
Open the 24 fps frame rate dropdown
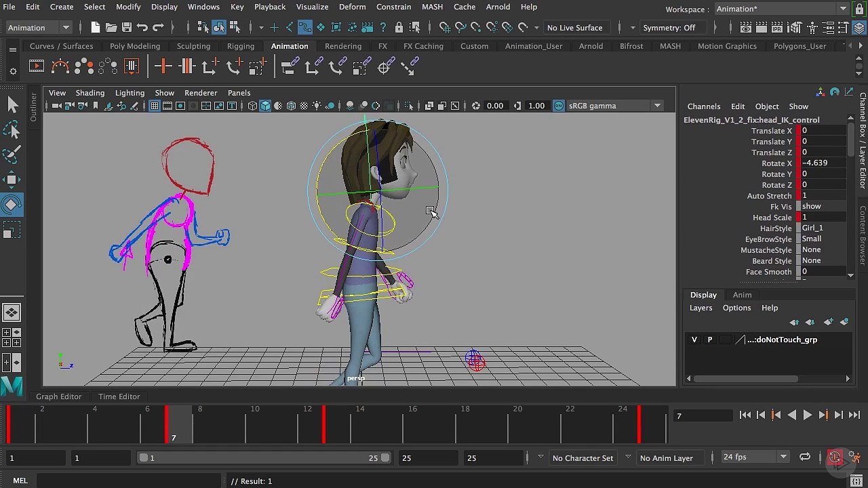(755, 457)
